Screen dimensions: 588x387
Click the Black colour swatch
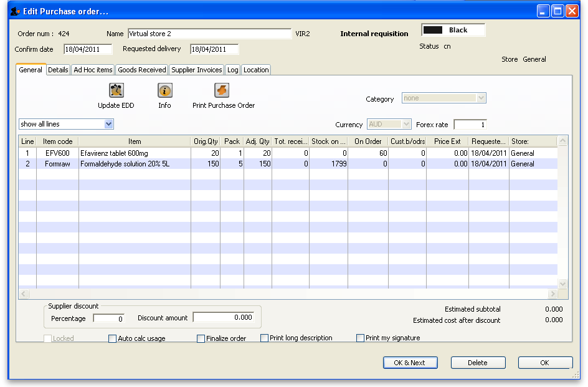[433, 30]
